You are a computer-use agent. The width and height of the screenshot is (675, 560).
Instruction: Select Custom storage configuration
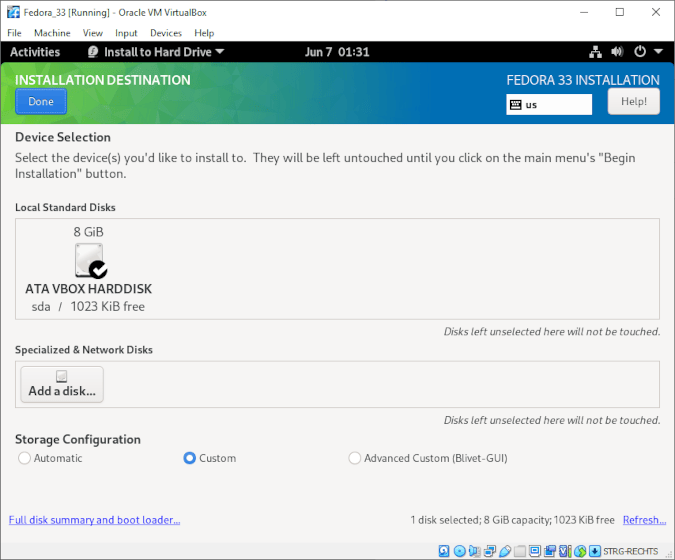tap(189, 458)
